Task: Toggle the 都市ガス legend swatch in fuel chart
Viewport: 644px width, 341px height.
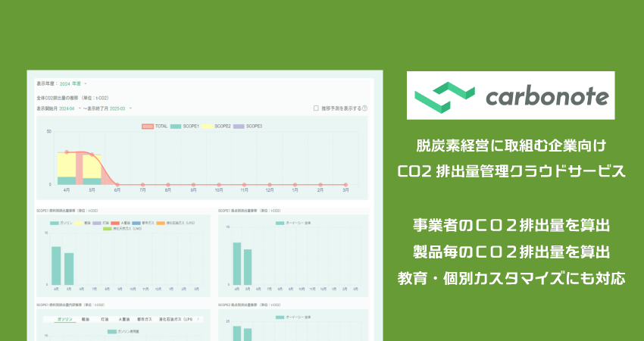Action: point(136,223)
